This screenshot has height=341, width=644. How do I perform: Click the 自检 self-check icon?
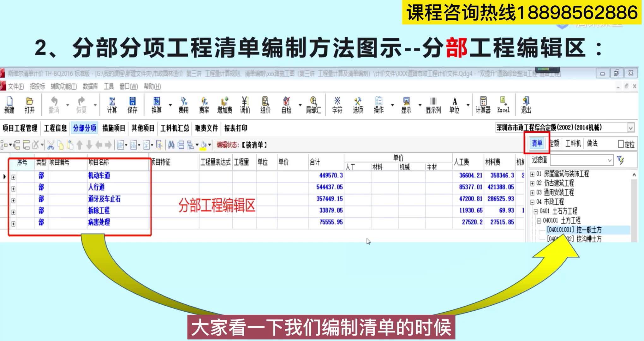(286, 105)
